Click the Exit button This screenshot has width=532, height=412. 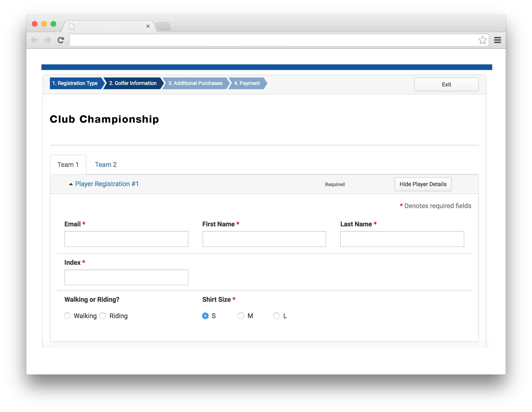(x=447, y=84)
